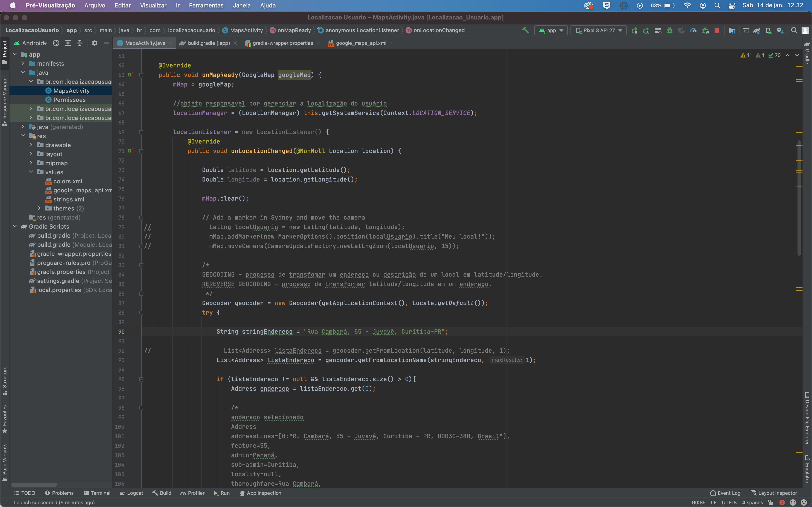Open Device Manager from the phone toolbar icon
The height and width of the screenshot is (507, 812).
pyautogui.click(x=769, y=30)
